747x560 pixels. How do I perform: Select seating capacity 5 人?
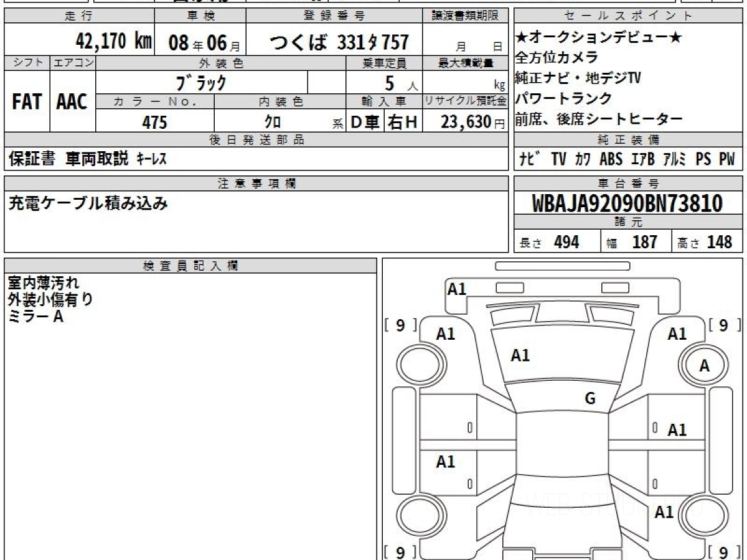pyautogui.click(x=402, y=83)
